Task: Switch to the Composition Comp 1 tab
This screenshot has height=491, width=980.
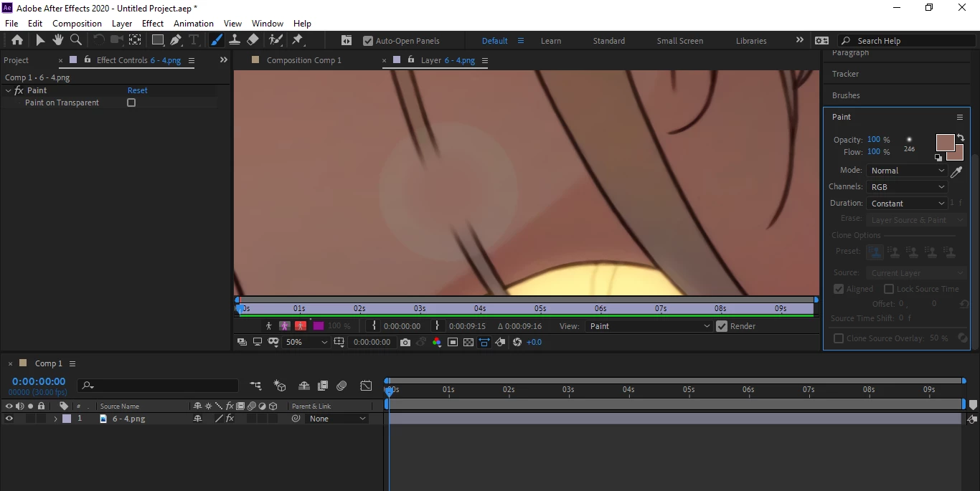Action: 304,60
